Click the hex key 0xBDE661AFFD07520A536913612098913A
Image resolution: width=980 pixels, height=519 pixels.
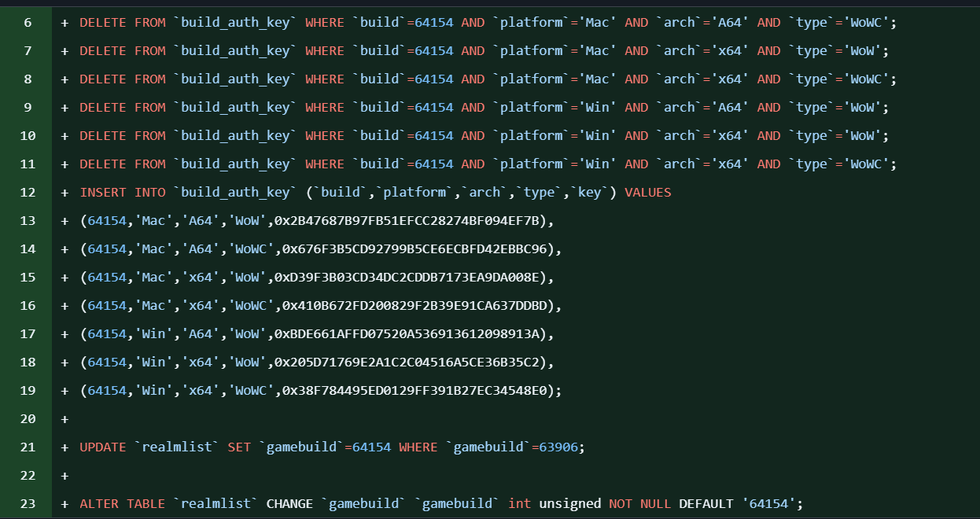407,334
